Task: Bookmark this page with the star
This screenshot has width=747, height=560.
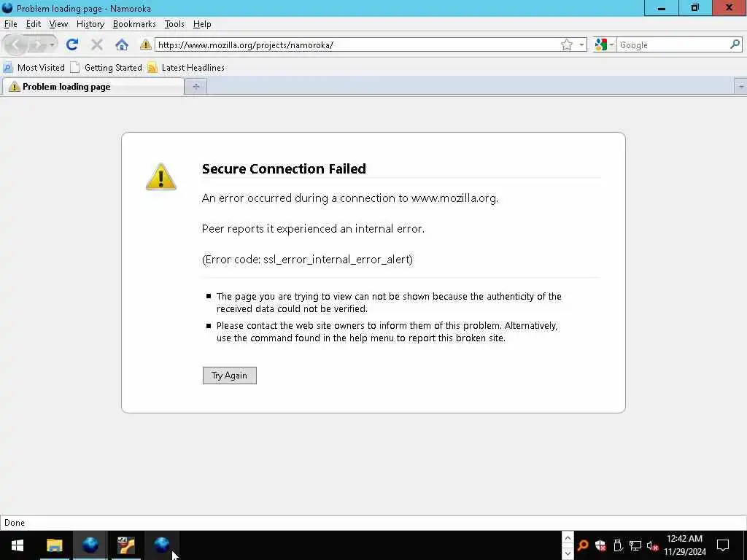Action: tap(566, 44)
